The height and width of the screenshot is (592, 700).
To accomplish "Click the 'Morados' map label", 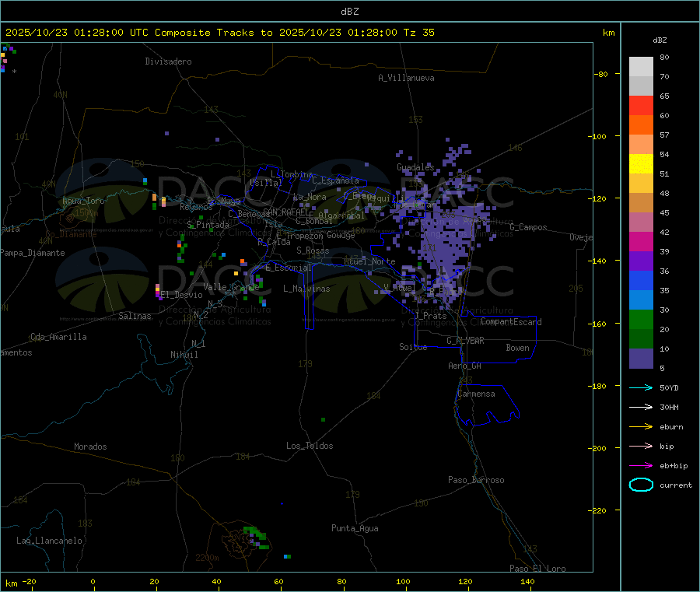I will pyautogui.click(x=91, y=447).
